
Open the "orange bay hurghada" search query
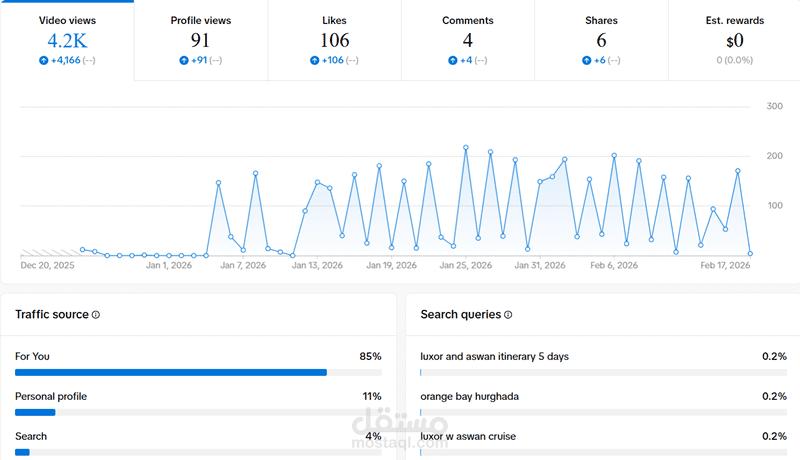[469, 396]
